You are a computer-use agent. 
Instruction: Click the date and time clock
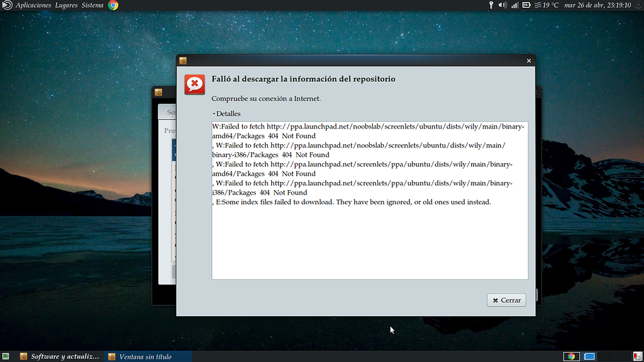[597, 5]
